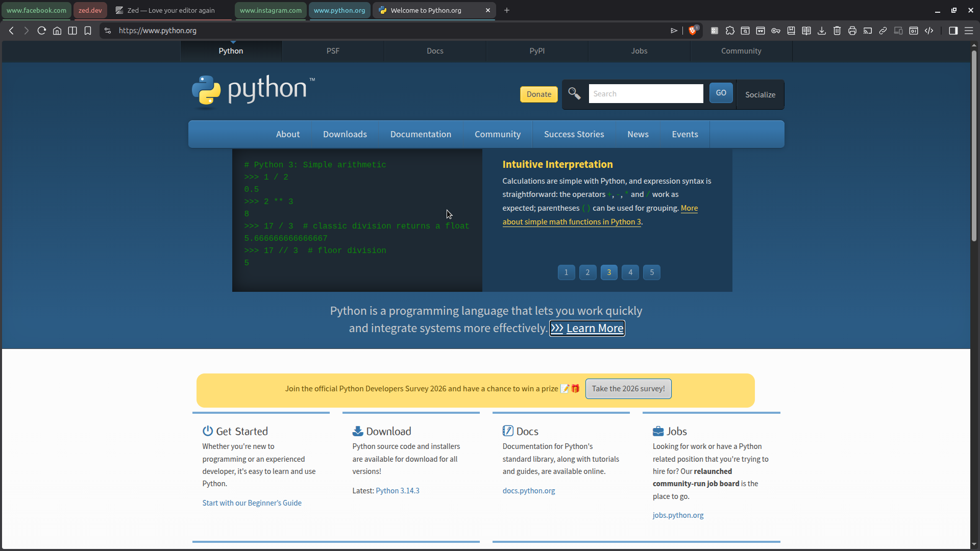The image size is (980, 551).
Task: Expand the Socialize menu
Action: [760, 94]
